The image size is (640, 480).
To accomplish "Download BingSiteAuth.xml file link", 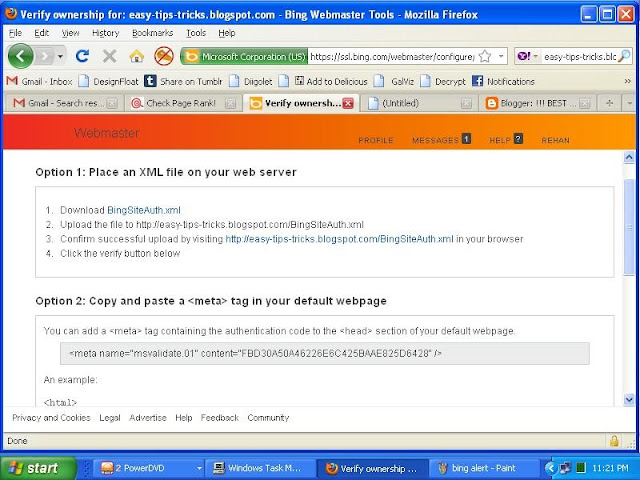I will click(144, 210).
